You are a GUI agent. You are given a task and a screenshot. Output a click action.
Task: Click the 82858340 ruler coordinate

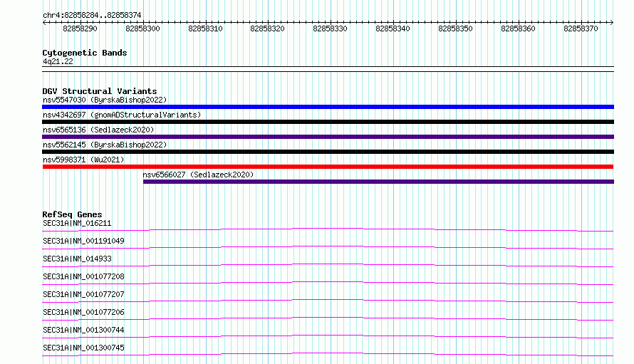tap(393, 28)
